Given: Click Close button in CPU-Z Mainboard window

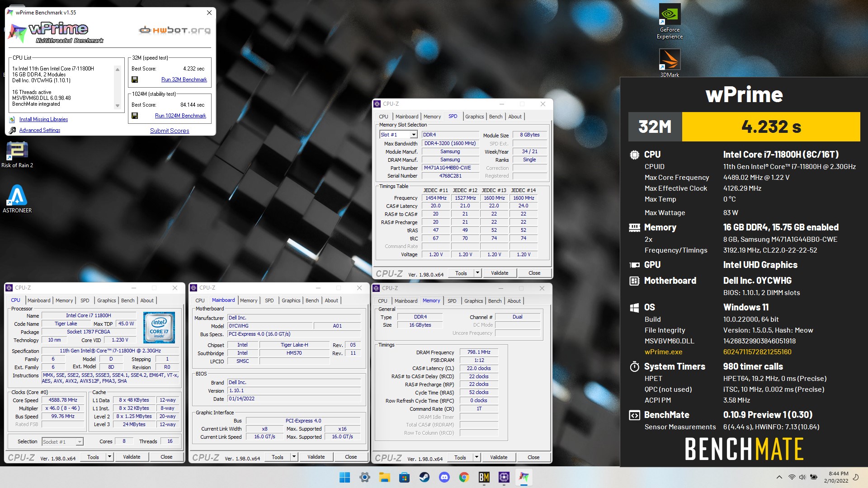Looking at the screenshot, I should [x=351, y=457].
